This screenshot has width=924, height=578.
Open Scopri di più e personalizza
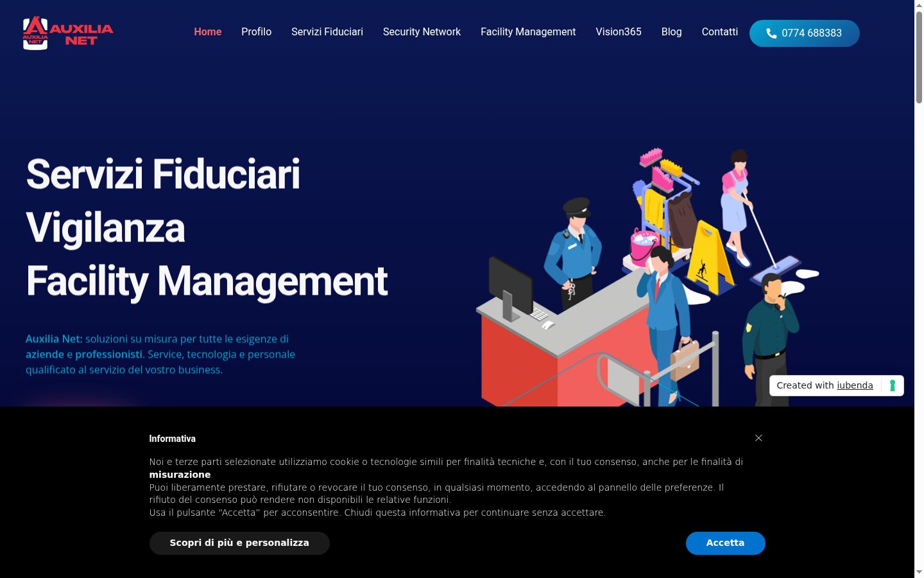coord(239,543)
